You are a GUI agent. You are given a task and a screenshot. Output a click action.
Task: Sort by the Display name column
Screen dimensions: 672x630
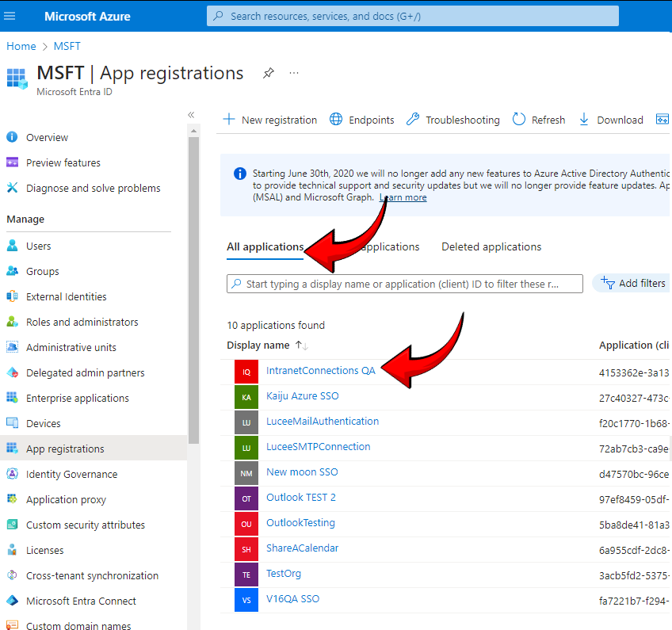pos(267,345)
